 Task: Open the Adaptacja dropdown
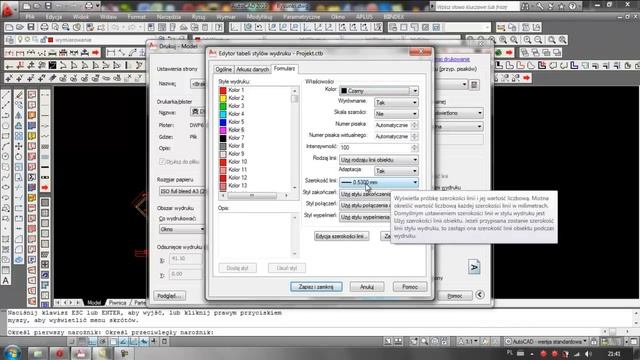[x=396, y=171]
